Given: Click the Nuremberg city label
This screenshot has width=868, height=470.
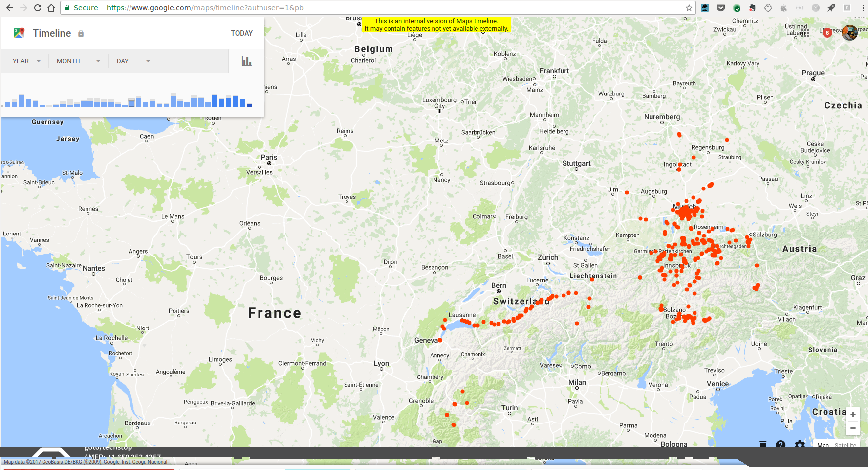Looking at the screenshot, I should [662, 117].
